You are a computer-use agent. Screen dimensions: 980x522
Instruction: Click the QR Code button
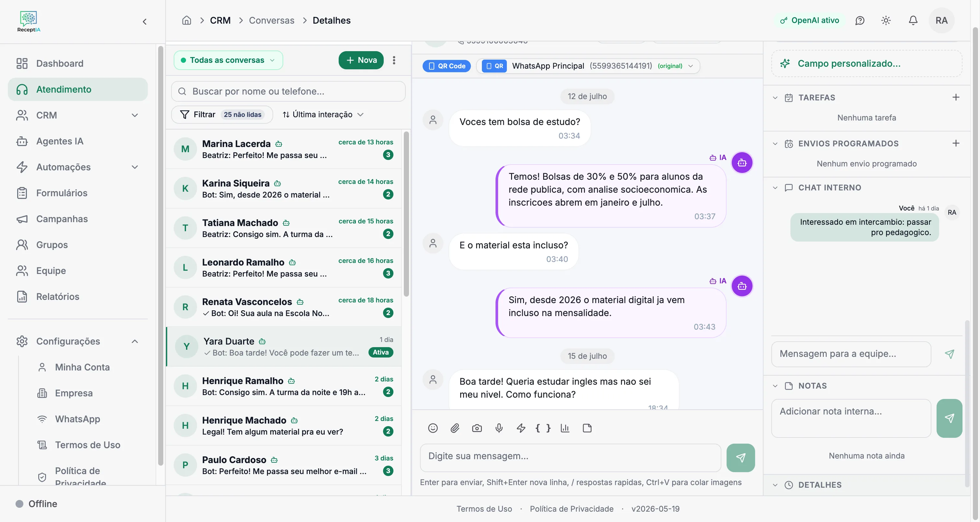[447, 66]
